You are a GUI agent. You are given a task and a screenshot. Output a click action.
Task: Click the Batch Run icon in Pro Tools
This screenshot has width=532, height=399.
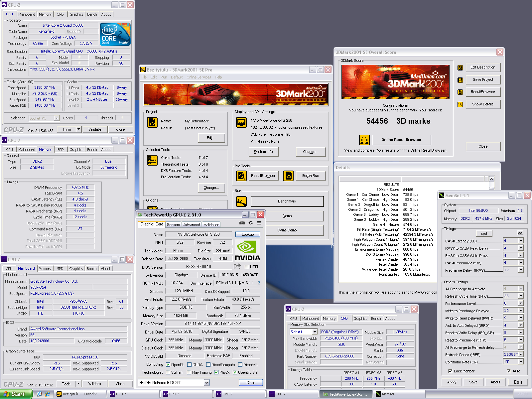(x=288, y=176)
